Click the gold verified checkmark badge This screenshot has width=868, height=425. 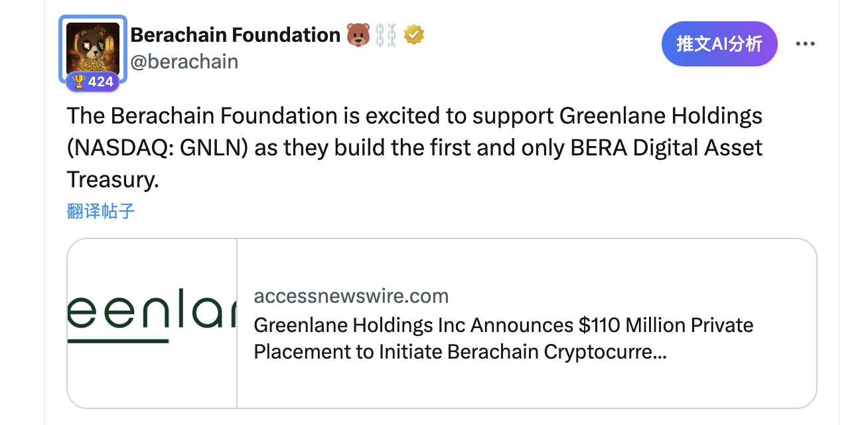point(414,35)
